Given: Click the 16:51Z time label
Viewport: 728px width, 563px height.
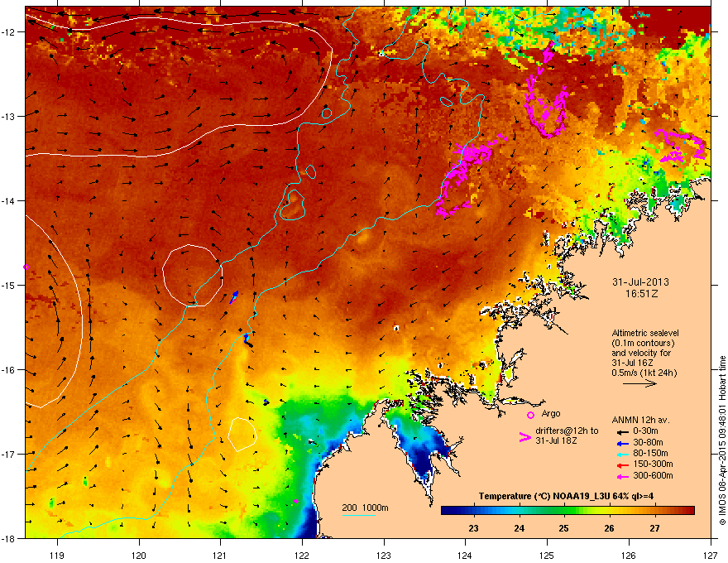Looking at the screenshot, I should tap(641, 294).
